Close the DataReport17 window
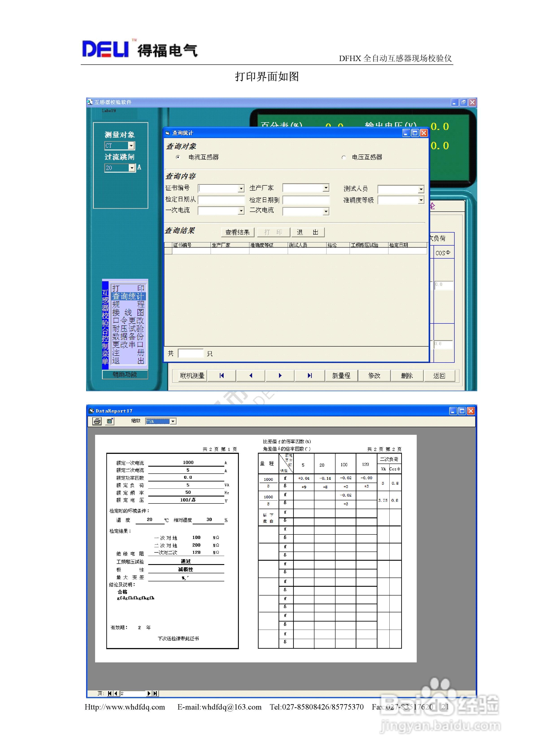534x756 pixels. [471, 411]
